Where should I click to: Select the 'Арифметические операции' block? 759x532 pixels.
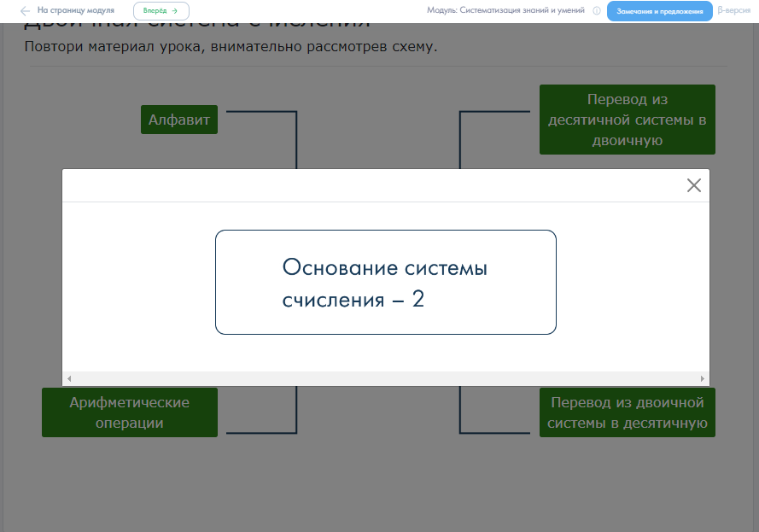[130, 412]
